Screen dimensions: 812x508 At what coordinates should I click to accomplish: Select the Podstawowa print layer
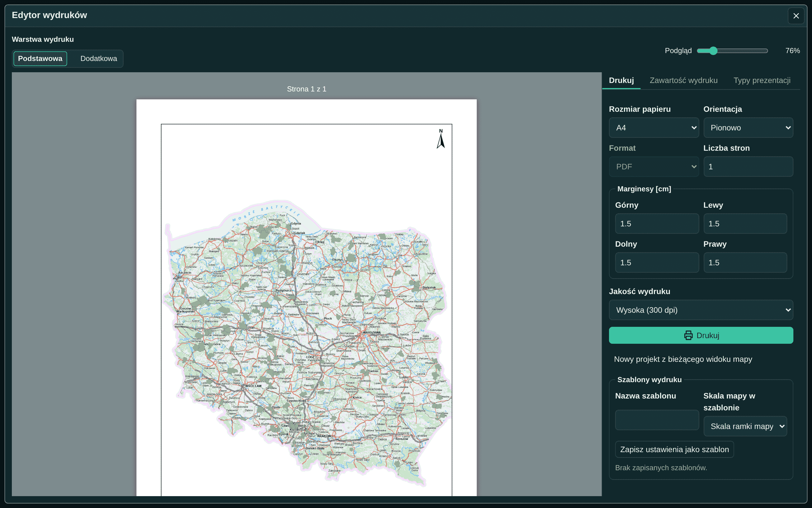pyautogui.click(x=40, y=58)
